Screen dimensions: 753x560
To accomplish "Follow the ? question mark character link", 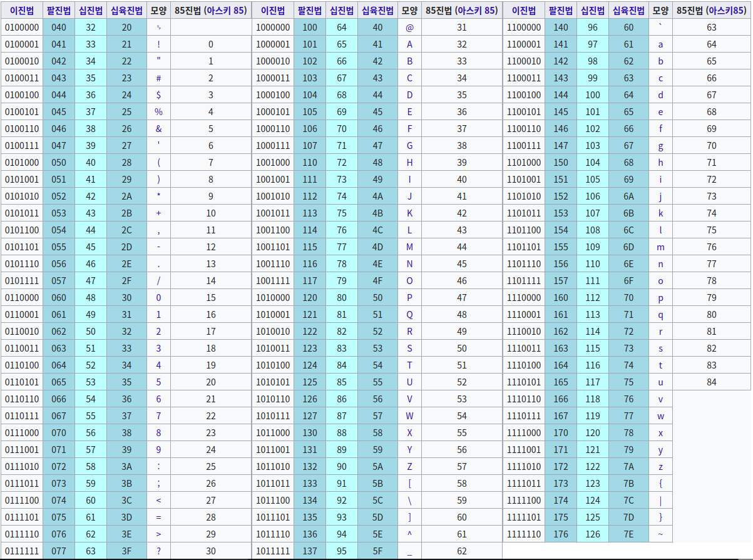I will point(159,551).
